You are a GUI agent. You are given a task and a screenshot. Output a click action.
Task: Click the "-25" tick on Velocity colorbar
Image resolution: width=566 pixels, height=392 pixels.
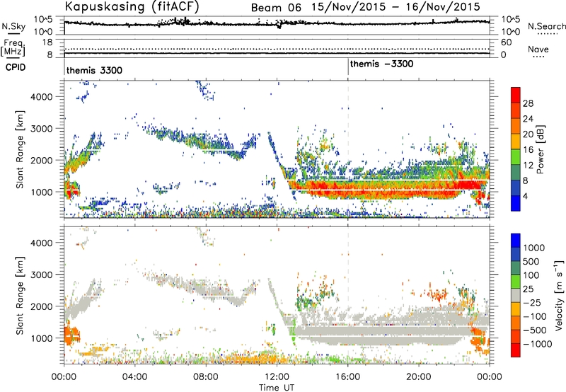tap(533, 302)
